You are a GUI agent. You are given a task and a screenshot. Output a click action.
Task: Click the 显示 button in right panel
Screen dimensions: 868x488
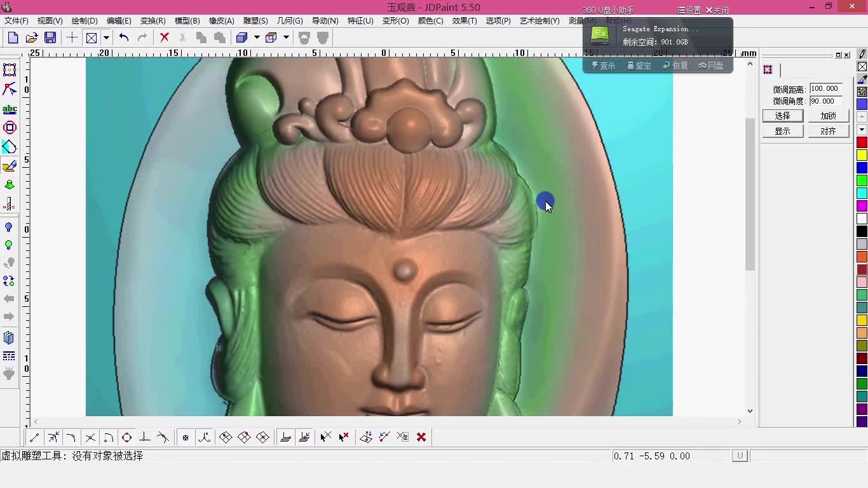point(783,131)
